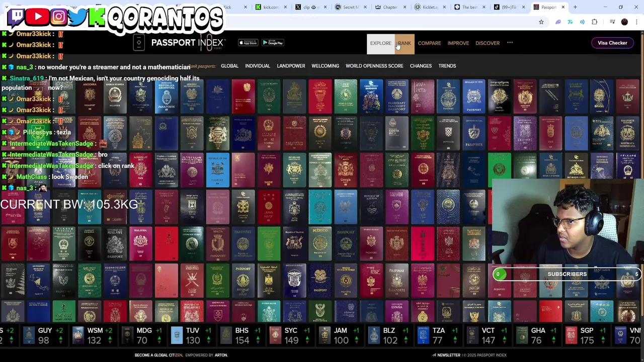
Task: Click the WSM ticker entry with rank 132
Action: pyautogui.click(x=94, y=335)
